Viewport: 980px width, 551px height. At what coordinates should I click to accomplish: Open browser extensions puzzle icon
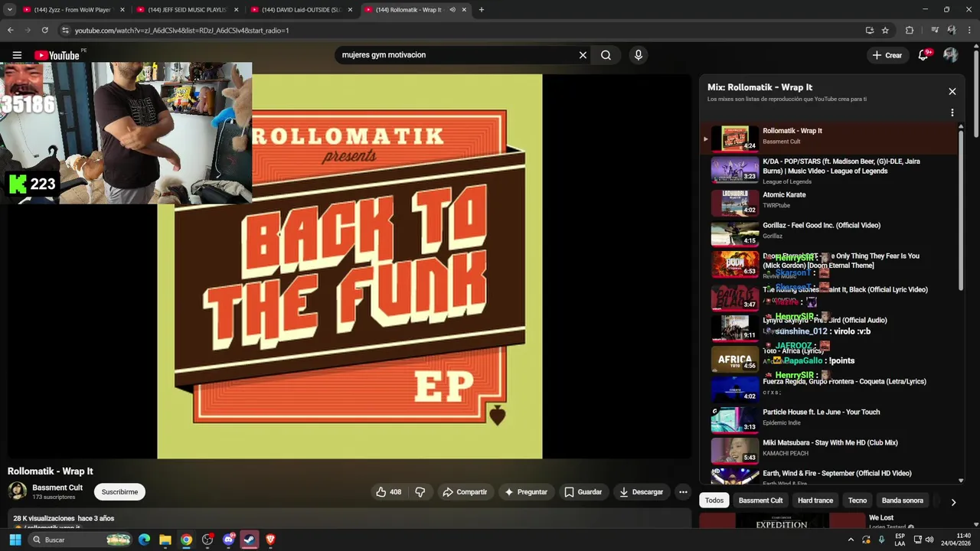910,31
